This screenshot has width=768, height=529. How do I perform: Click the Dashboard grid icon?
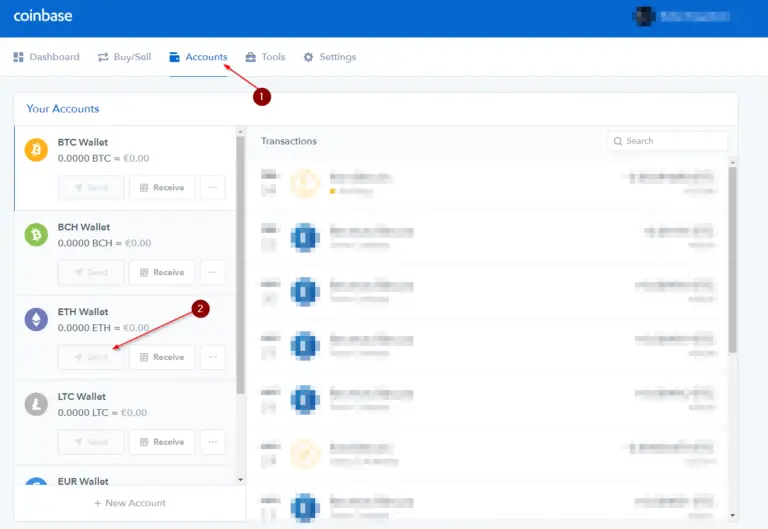(x=19, y=57)
